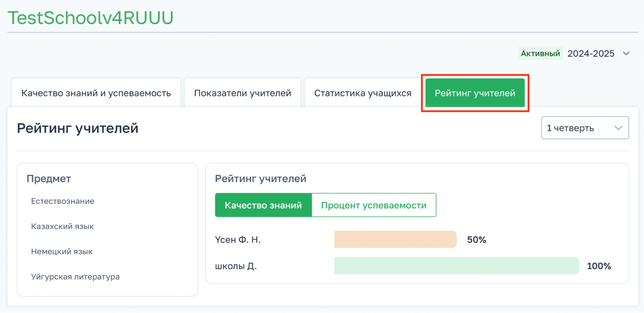
Task: Click teacher name школы Д.
Action: coord(236,266)
